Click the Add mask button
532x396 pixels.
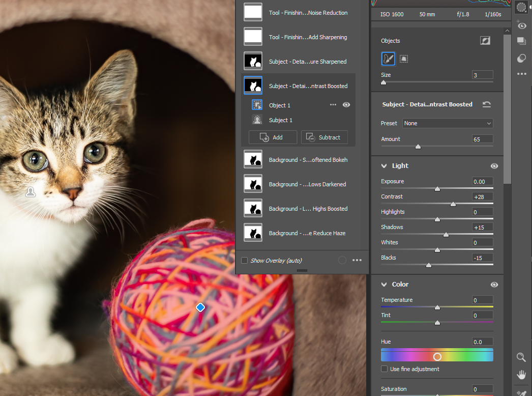coord(272,137)
